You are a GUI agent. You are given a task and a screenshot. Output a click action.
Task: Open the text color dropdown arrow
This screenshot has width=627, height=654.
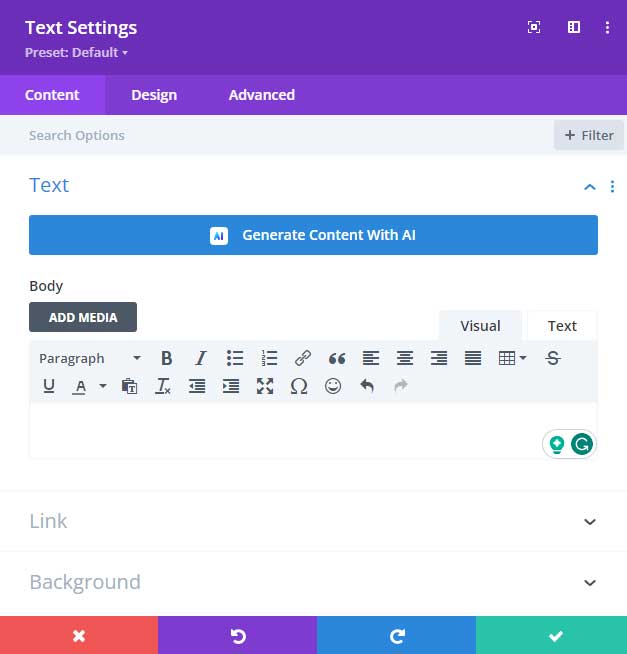point(103,386)
